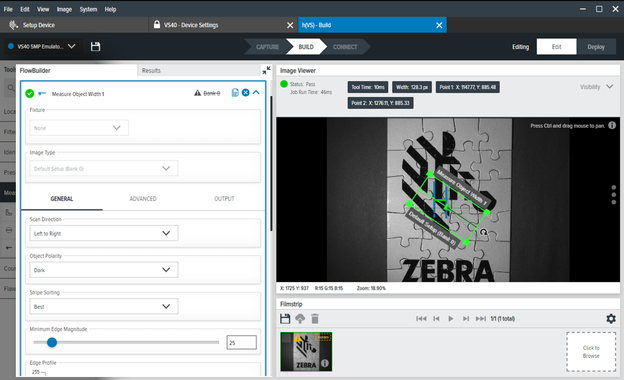
Task: Go to the CONNECT step
Action: (x=345, y=47)
